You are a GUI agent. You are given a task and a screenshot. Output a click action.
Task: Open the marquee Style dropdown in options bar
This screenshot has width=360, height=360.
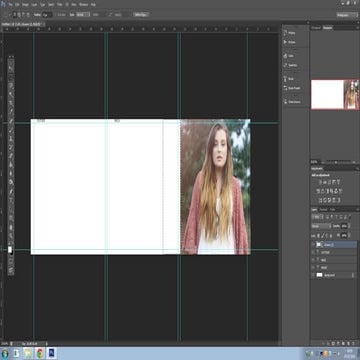coord(83,15)
